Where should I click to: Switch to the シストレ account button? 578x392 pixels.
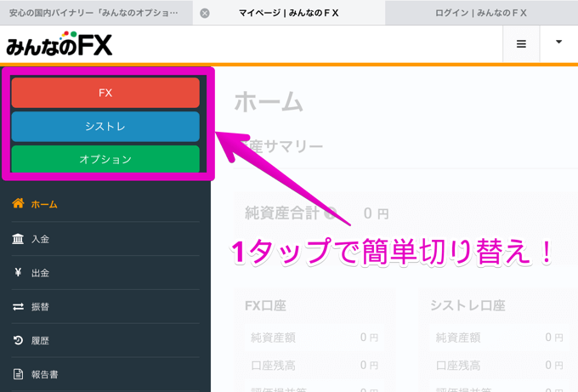tap(105, 127)
